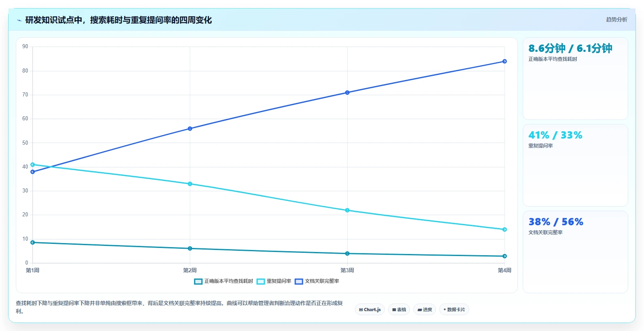Toggle the 正确版本平均查找耗时 legend swatch
Image resolution: width=644 pixels, height=331 pixels.
198,281
